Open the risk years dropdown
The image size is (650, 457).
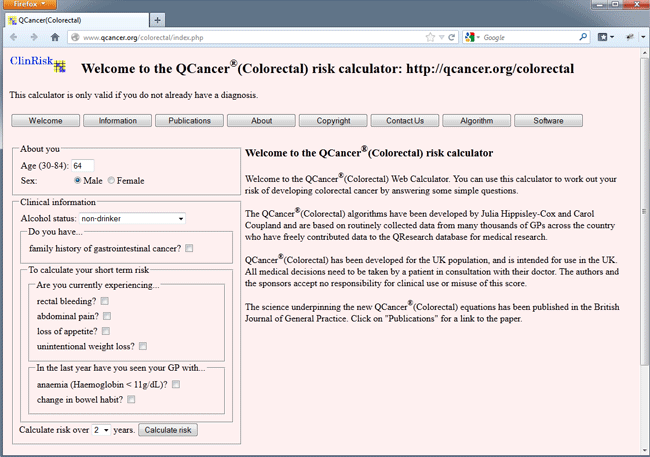(101, 430)
